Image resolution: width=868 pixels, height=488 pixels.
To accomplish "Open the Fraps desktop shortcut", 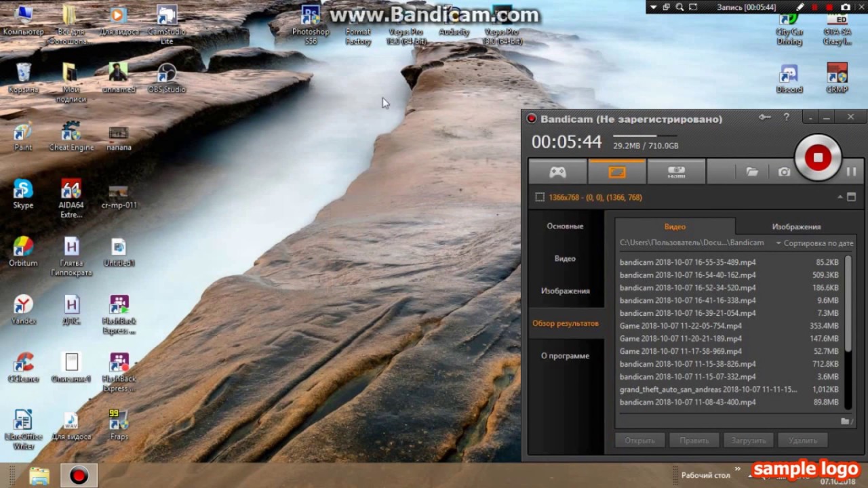I will [x=119, y=426].
